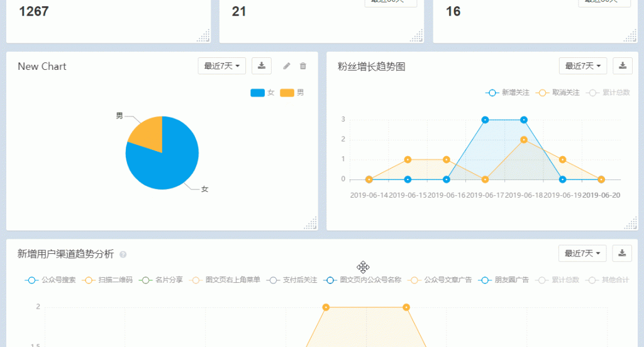
Task: Open 最近7天 dropdown on 粉丝增长趋势图
Action: [x=583, y=65]
